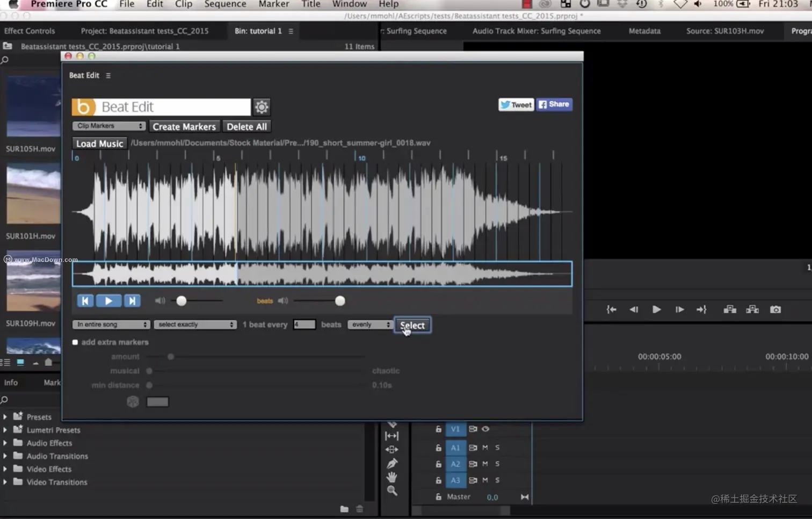Viewport: 812px width, 519px height.
Task: Step back one frame in Program monitor
Action: point(634,309)
